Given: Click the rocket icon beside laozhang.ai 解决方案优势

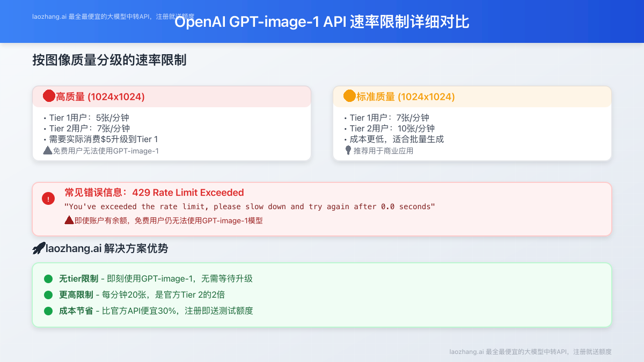Looking at the screenshot, I should 39,248.
